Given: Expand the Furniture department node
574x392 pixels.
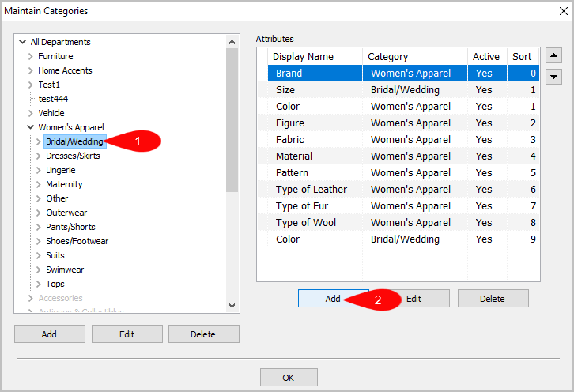Looking at the screenshot, I should (30, 56).
